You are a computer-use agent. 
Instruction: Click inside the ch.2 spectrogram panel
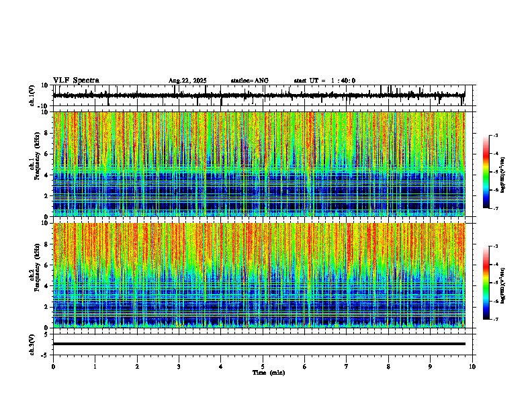point(259,275)
